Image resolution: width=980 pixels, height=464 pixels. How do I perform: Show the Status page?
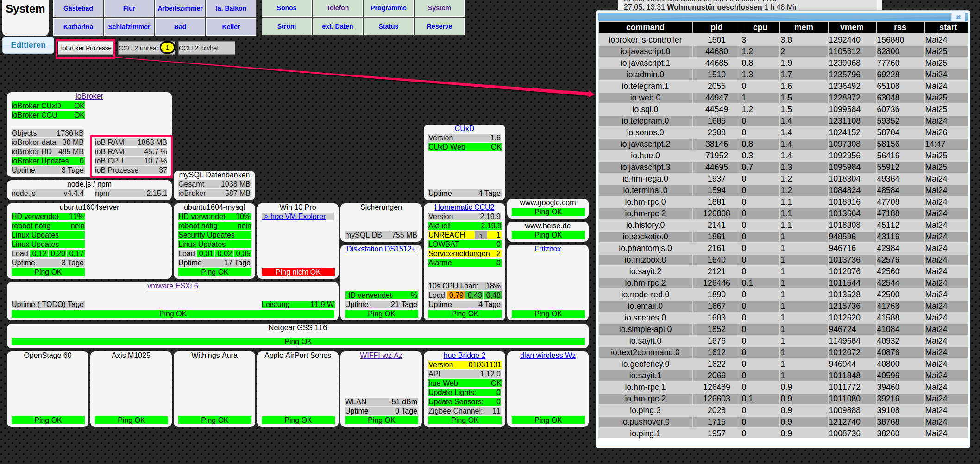click(x=389, y=26)
